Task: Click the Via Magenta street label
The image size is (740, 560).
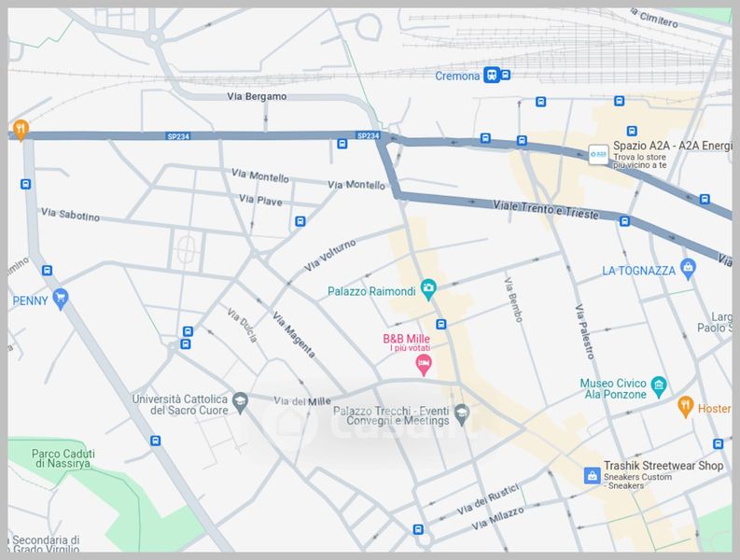Action: [293, 335]
